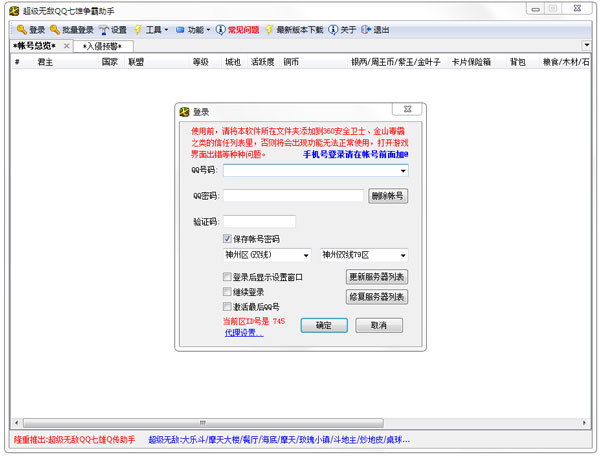Click 退出 exit toolbar item
The height and width of the screenshot is (456, 600).
click(375, 29)
